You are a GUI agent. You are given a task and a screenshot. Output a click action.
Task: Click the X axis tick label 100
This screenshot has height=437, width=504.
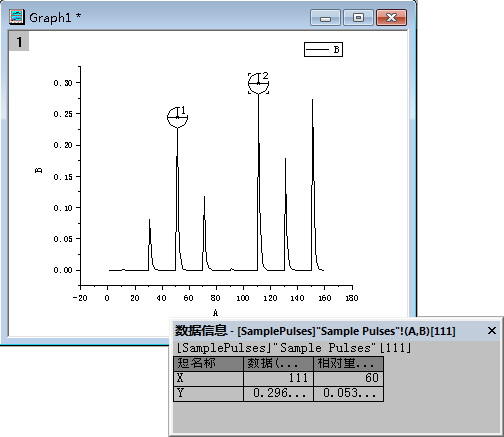pos(243,298)
